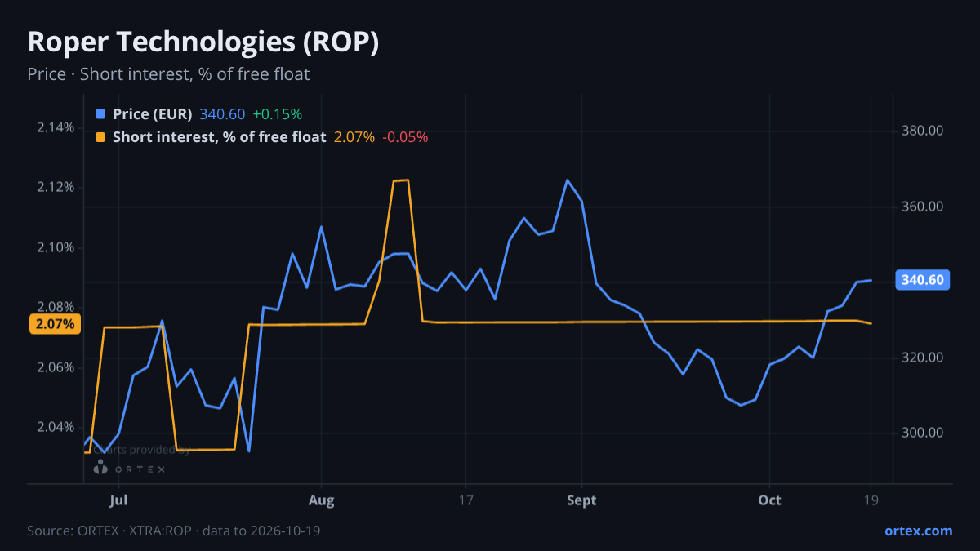This screenshot has width=980, height=551.
Task: Click the +0.15% price change value
Action: click(x=277, y=114)
